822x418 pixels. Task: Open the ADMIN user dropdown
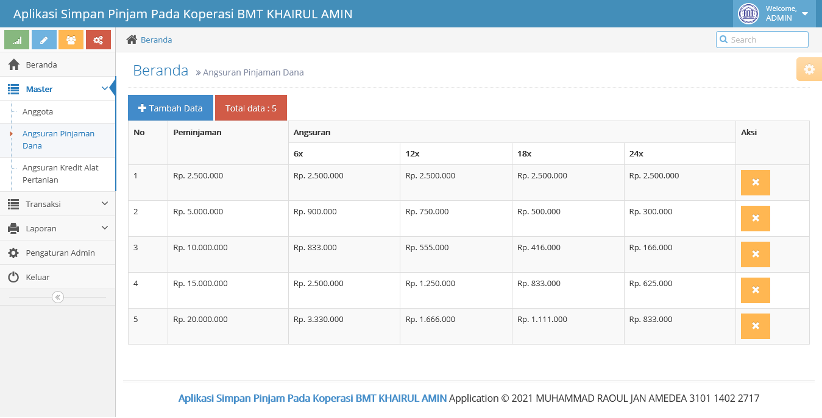777,14
